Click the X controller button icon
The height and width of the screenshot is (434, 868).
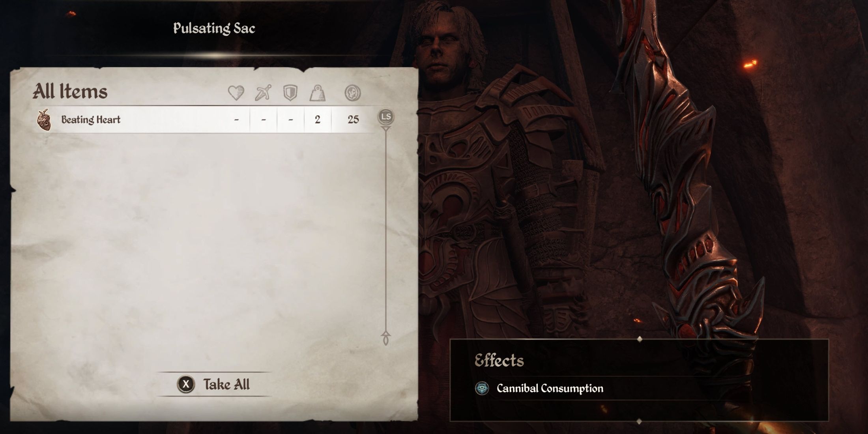point(186,384)
